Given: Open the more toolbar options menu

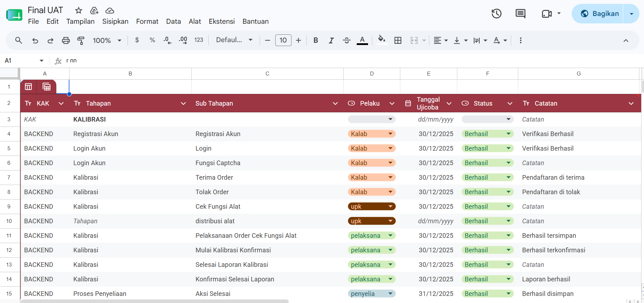Looking at the screenshot, I should (x=520, y=40).
